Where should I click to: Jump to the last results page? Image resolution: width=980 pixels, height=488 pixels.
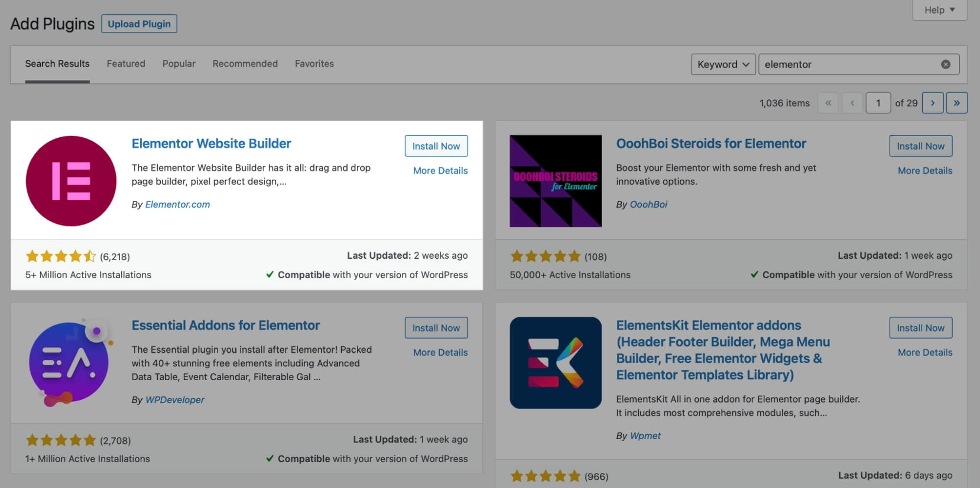point(956,103)
